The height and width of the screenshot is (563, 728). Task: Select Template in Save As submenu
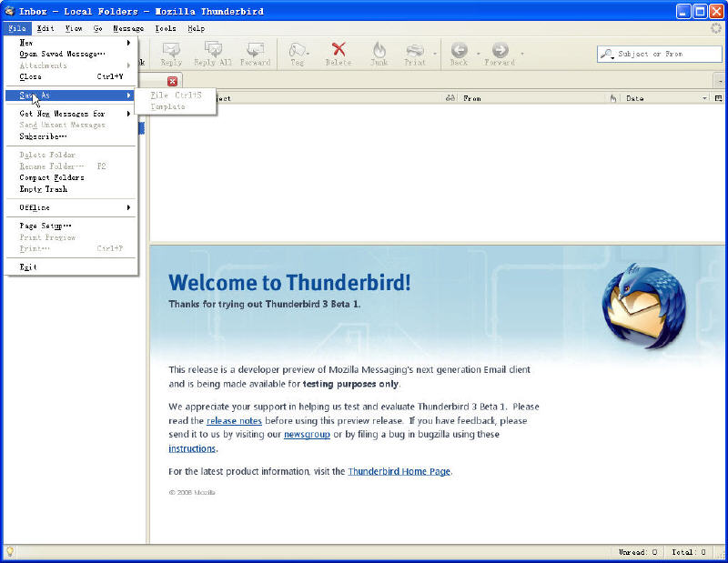(x=176, y=106)
